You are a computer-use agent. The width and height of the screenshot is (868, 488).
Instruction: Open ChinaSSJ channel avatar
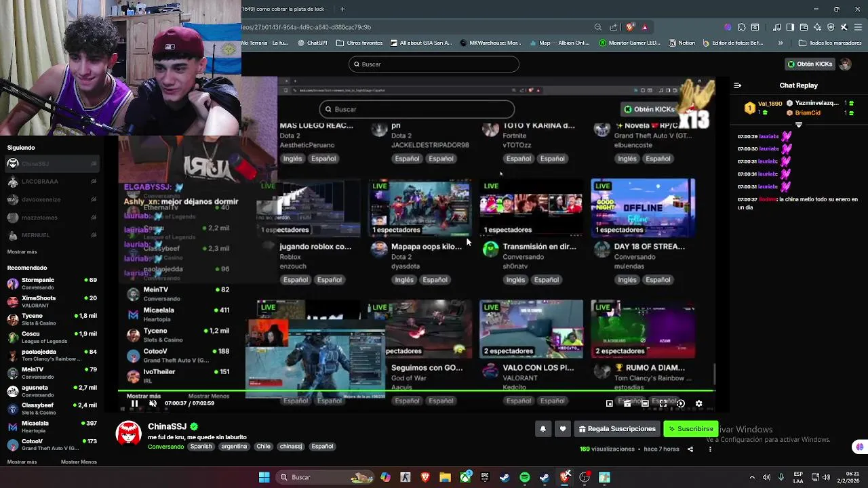pos(129,433)
